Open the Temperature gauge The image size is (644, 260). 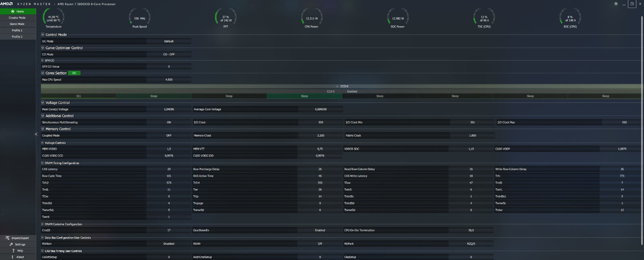tap(54, 19)
